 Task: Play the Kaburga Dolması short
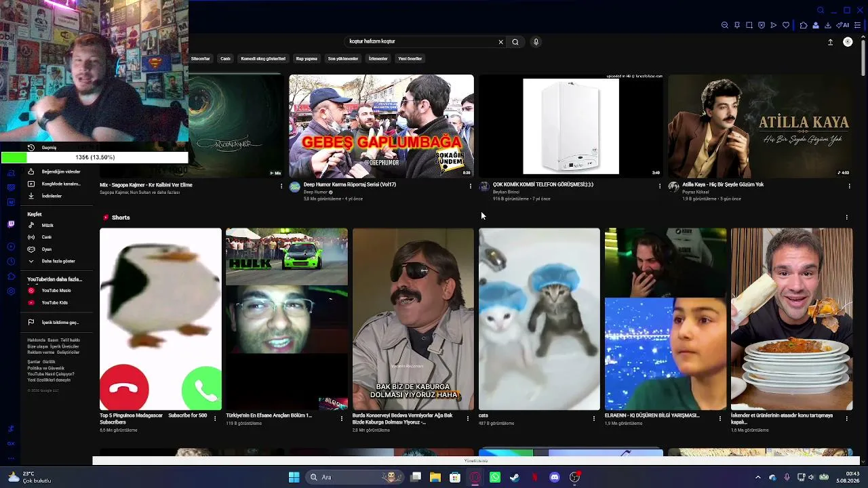[413, 319]
